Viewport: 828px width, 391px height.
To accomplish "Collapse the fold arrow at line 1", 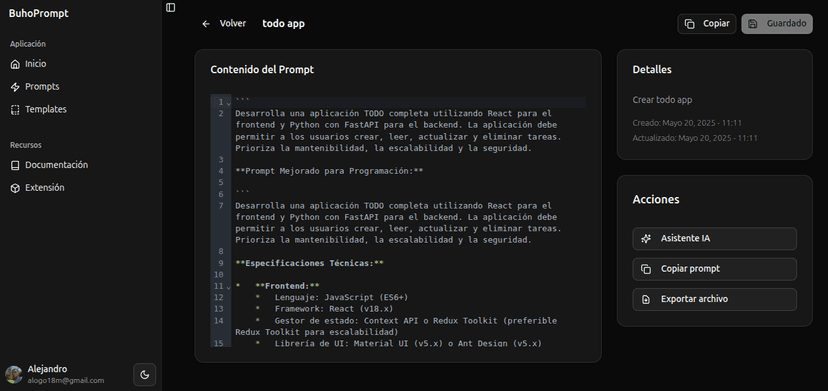I will 229,103.
